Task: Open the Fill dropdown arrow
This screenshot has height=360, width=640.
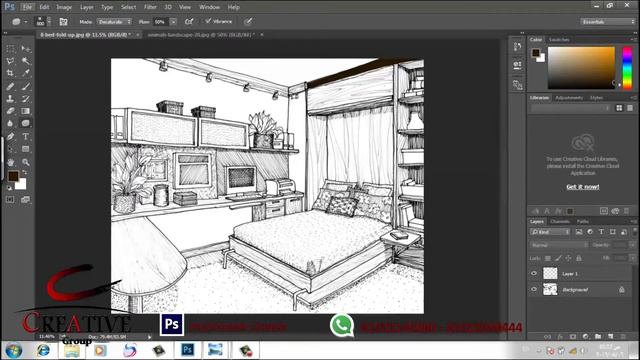Action: pyautogui.click(x=632, y=258)
